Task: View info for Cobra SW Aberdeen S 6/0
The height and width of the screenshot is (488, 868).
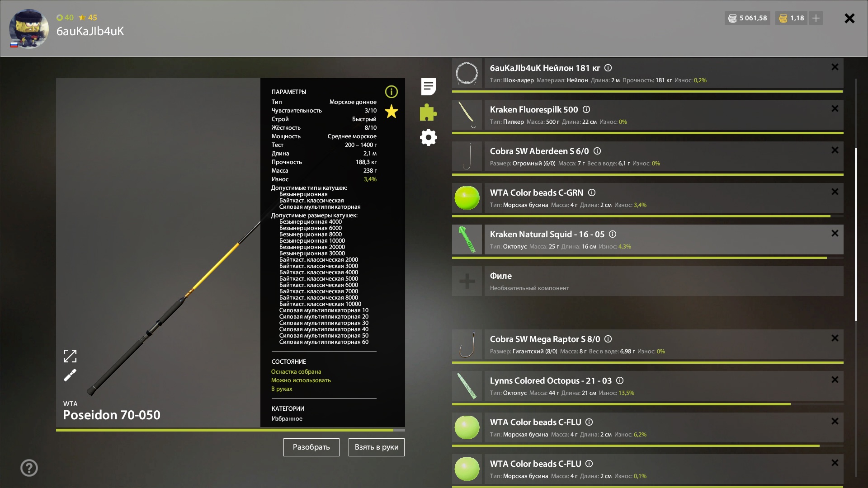Action: click(x=597, y=151)
